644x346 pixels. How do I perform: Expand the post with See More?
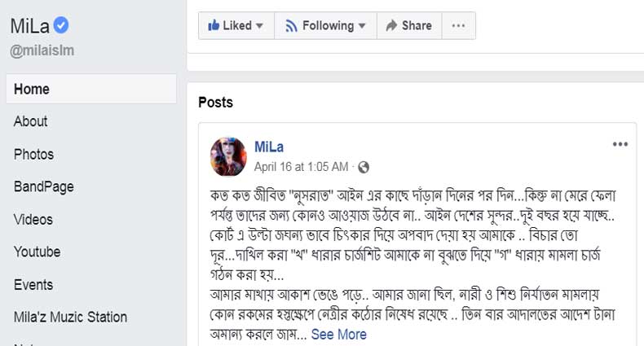coord(338,335)
